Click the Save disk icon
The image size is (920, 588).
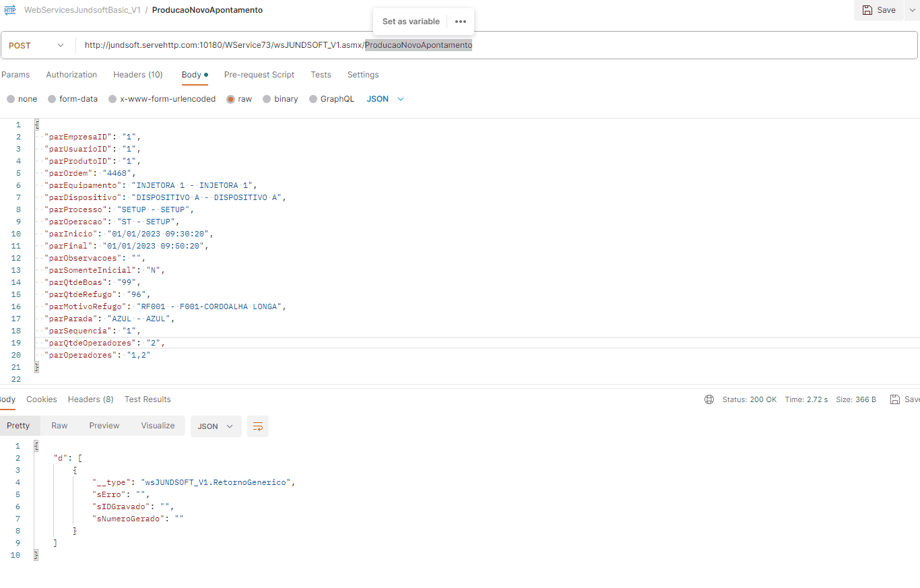point(866,10)
